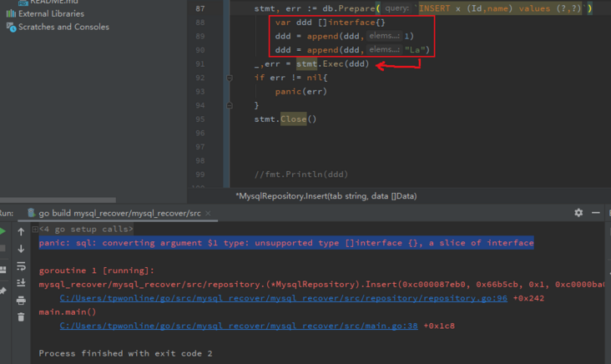
Task: Open main.go:38 stack trace link
Action: (x=239, y=326)
